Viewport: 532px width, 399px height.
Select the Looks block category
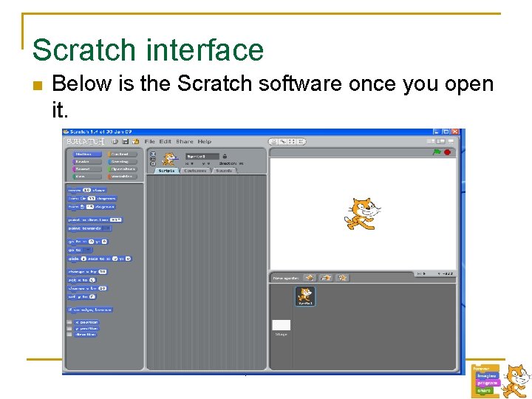click(87, 162)
